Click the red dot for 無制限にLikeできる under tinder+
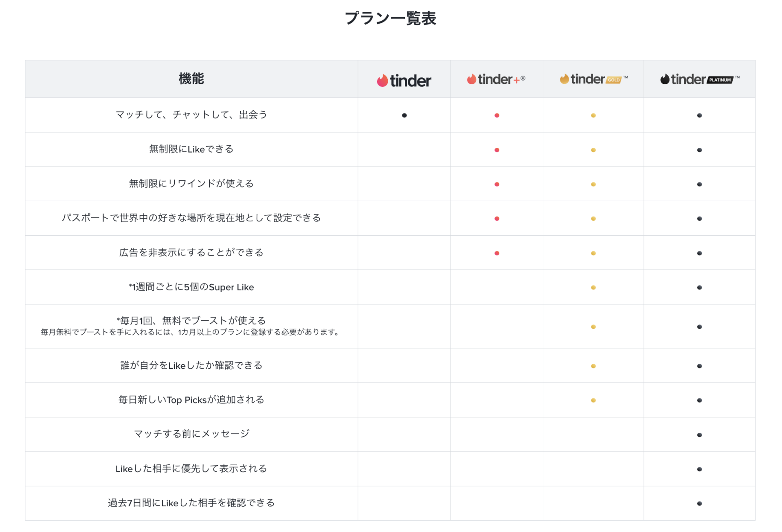 (496, 149)
